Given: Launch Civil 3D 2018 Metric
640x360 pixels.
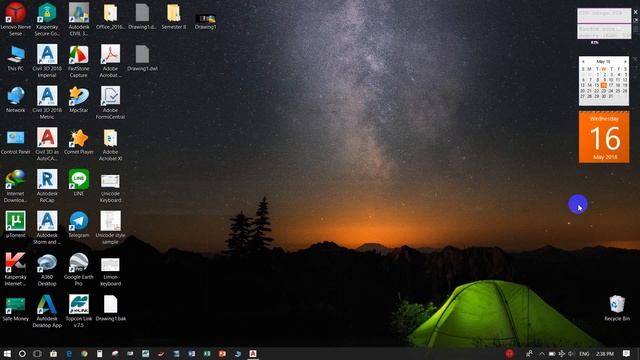Looking at the screenshot, I should (47, 102).
